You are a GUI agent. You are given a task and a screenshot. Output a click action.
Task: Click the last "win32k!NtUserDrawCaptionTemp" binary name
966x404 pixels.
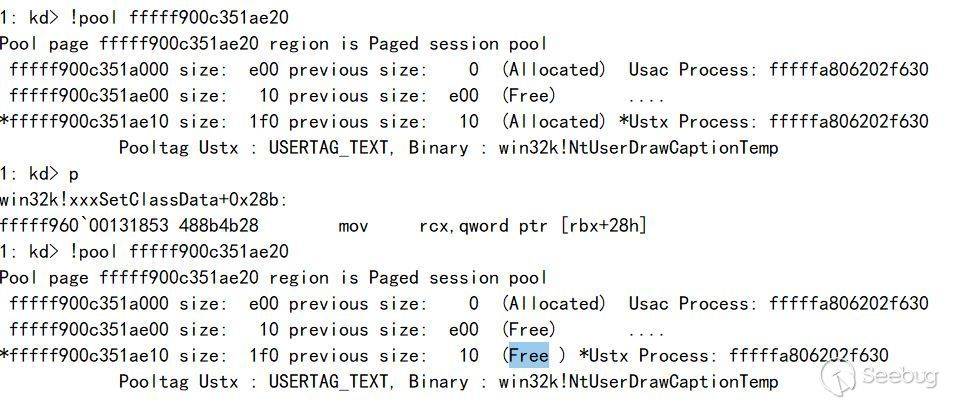(638, 381)
